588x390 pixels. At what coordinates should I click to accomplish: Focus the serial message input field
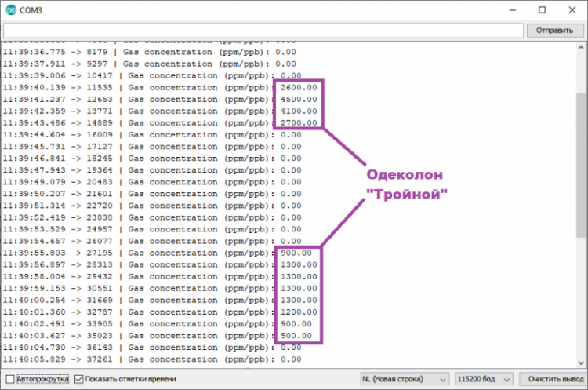[262, 30]
